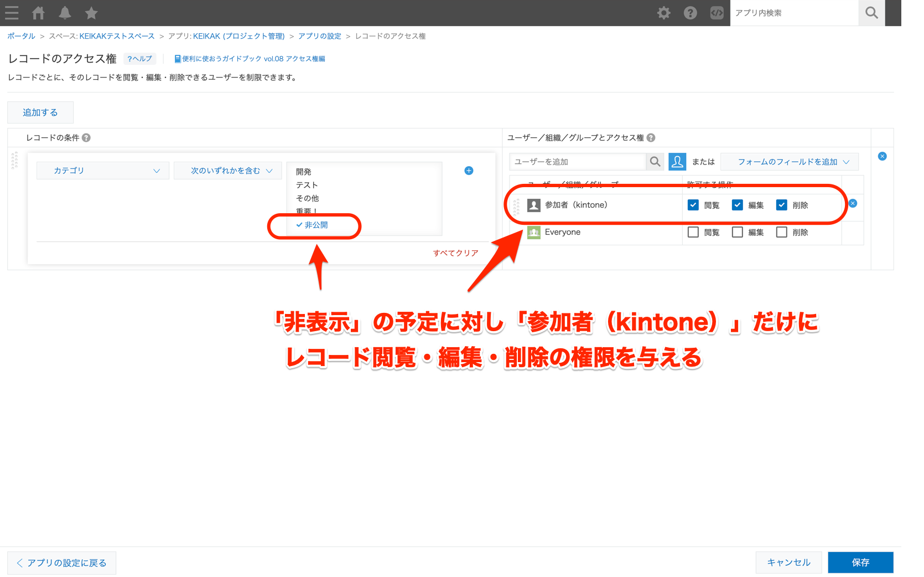Uncheck 編集 permission for 参加者（kintone）
The height and width of the screenshot is (577, 924).
pos(738,204)
